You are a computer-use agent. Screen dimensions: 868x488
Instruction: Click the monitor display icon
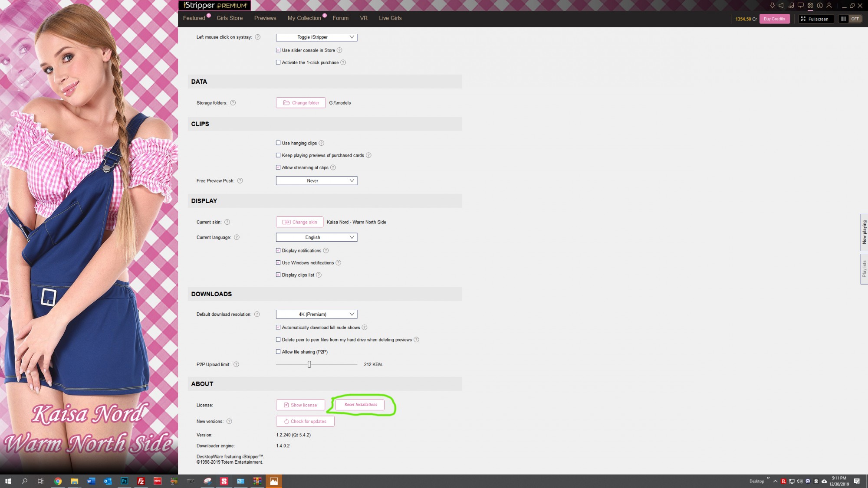click(801, 6)
